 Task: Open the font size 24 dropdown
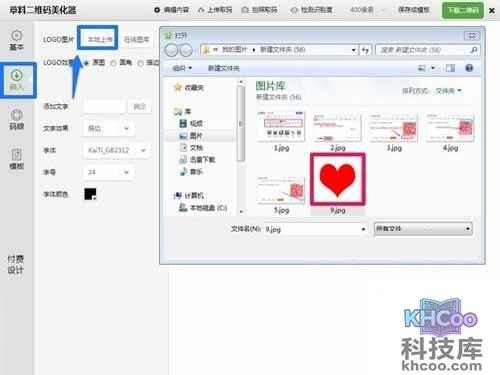point(108,172)
